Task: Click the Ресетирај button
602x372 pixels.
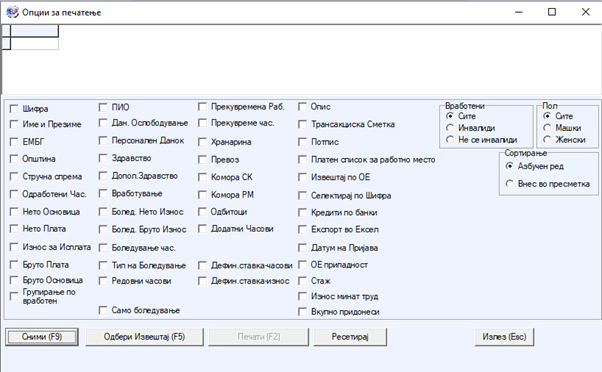Action: point(350,337)
